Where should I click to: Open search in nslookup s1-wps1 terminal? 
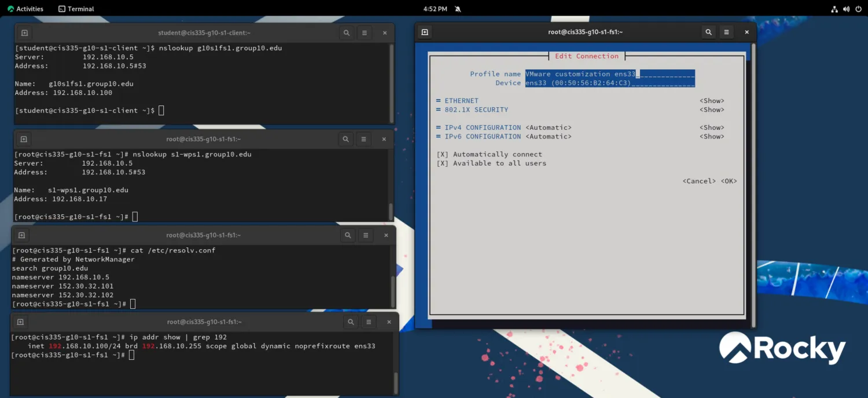[345, 139]
